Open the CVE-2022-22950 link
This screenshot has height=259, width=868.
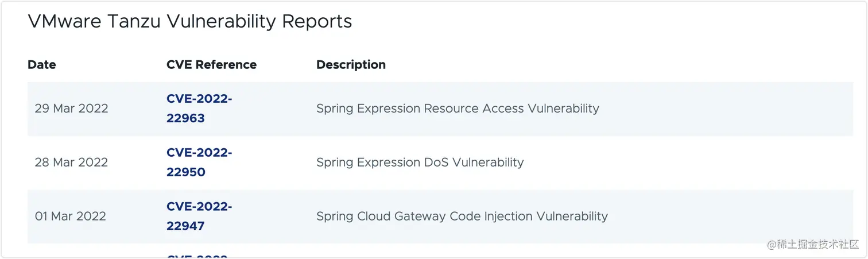199,163
